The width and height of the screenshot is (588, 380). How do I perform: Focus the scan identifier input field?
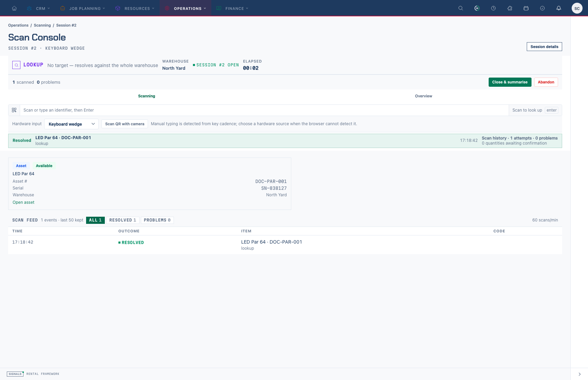pyautogui.click(x=264, y=110)
